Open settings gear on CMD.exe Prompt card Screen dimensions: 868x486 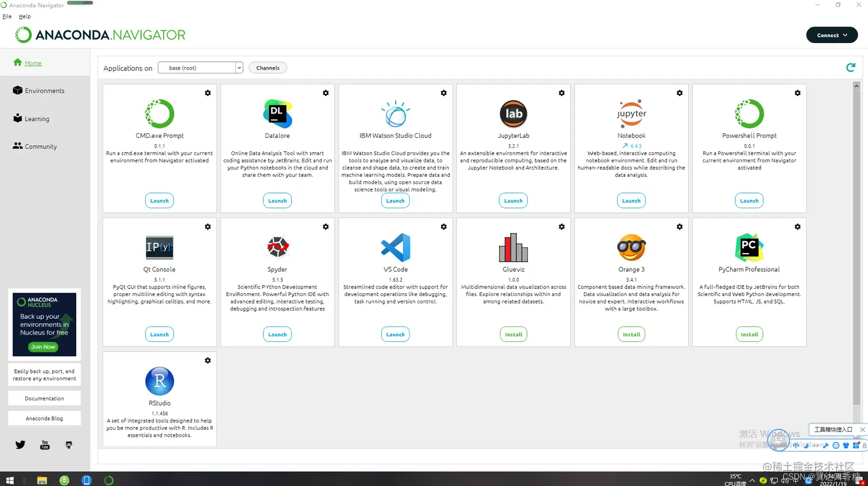(208, 93)
